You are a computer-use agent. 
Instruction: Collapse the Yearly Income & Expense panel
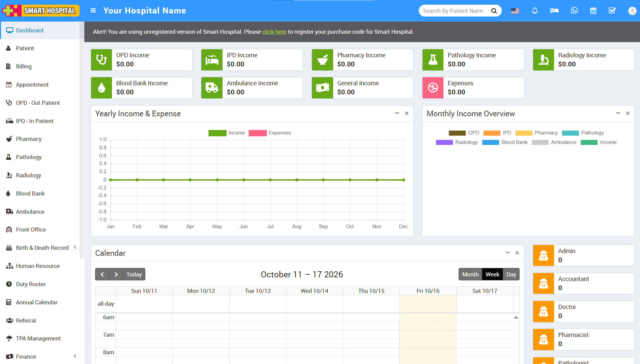pyautogui.click(x=397, y=113)
